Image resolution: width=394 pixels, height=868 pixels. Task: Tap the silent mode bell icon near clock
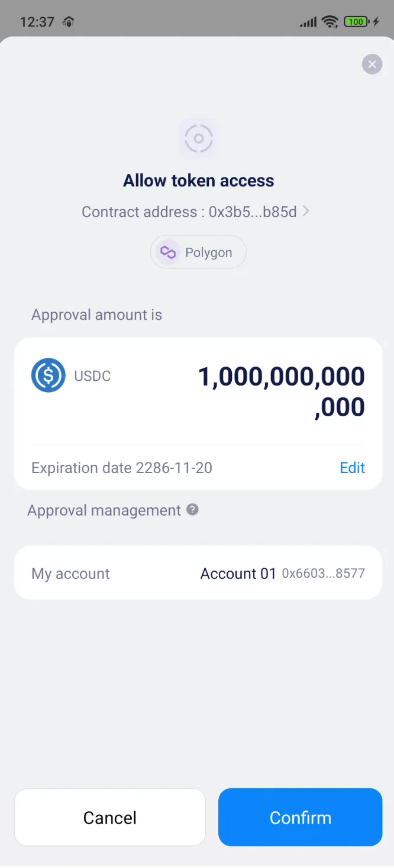(68, 22)
